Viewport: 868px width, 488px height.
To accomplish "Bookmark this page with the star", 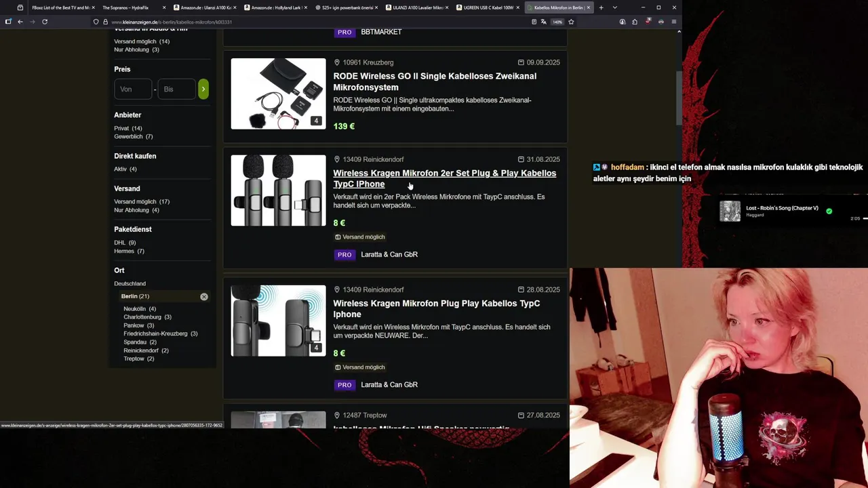I will point(571,22).
